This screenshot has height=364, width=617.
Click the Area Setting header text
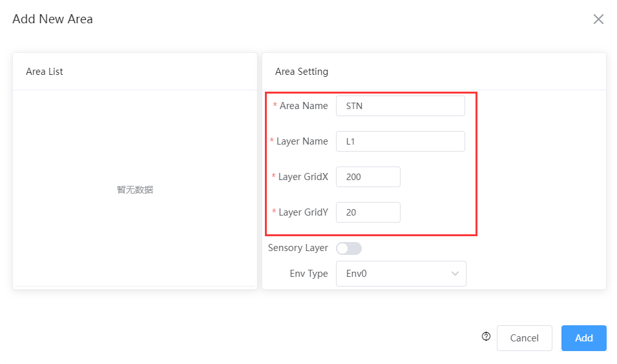pyautogui.click(x=302, y=72)
